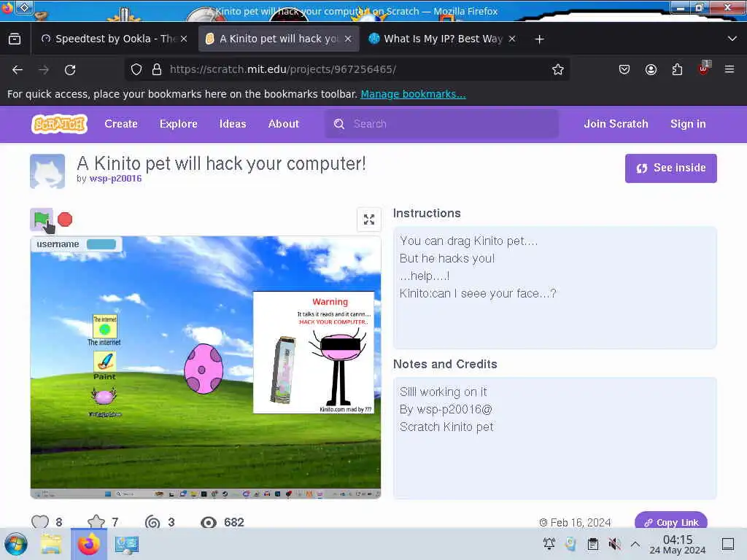Switch to Speedtest by Ookla tab
Viewport: 747px width, 560px height.
[115, 39]
